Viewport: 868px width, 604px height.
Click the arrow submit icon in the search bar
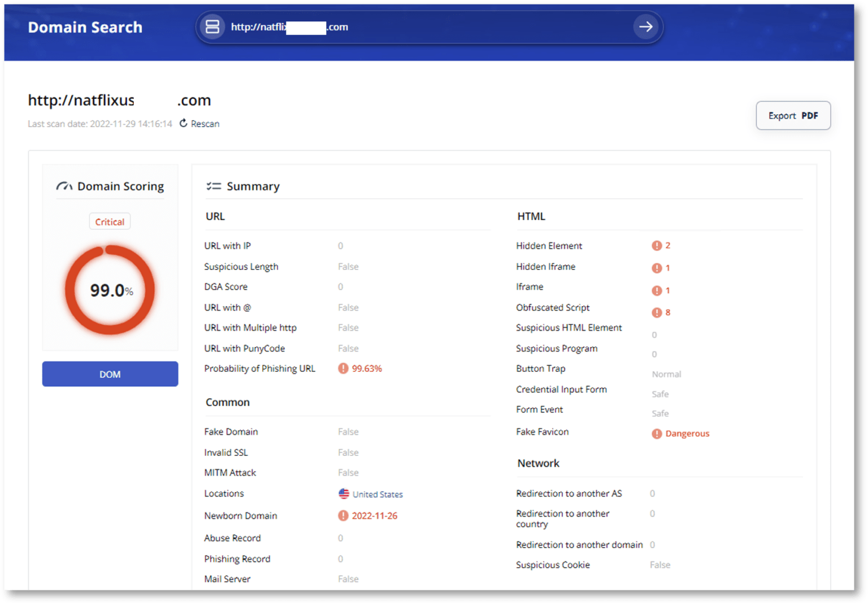[645, 27]
